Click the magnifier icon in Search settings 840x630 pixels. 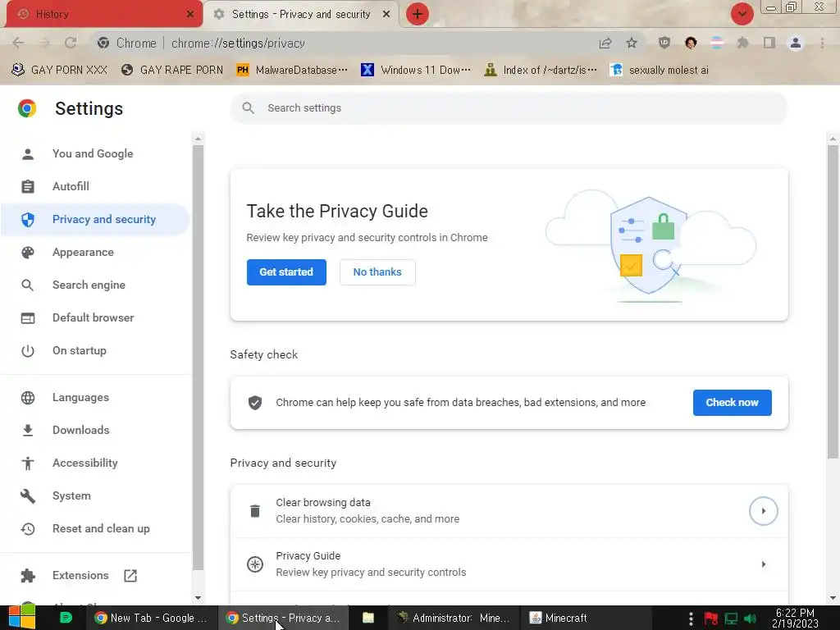tap(248, 108)
